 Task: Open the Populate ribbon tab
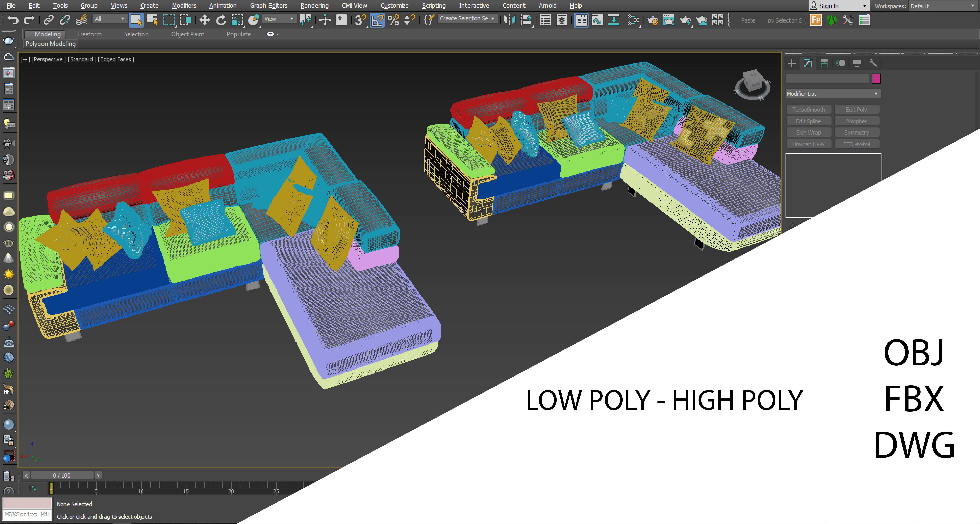pyautogui.click(x=238, y=34)
